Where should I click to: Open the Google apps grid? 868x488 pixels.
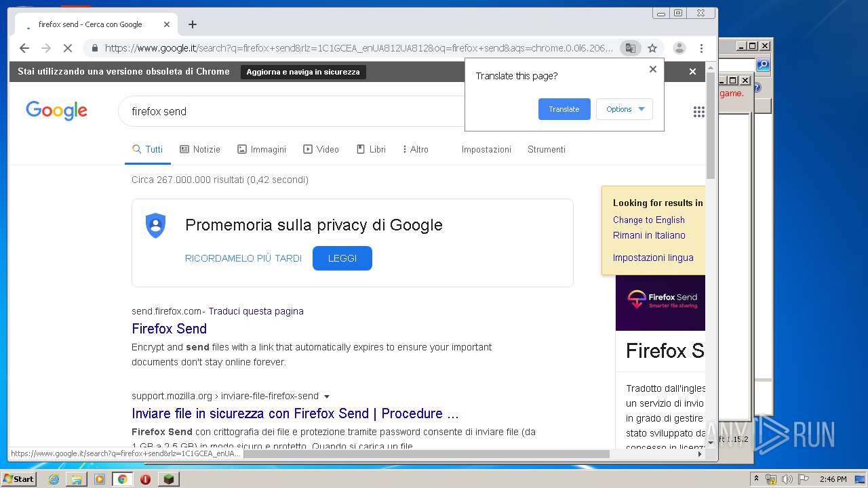698,112
